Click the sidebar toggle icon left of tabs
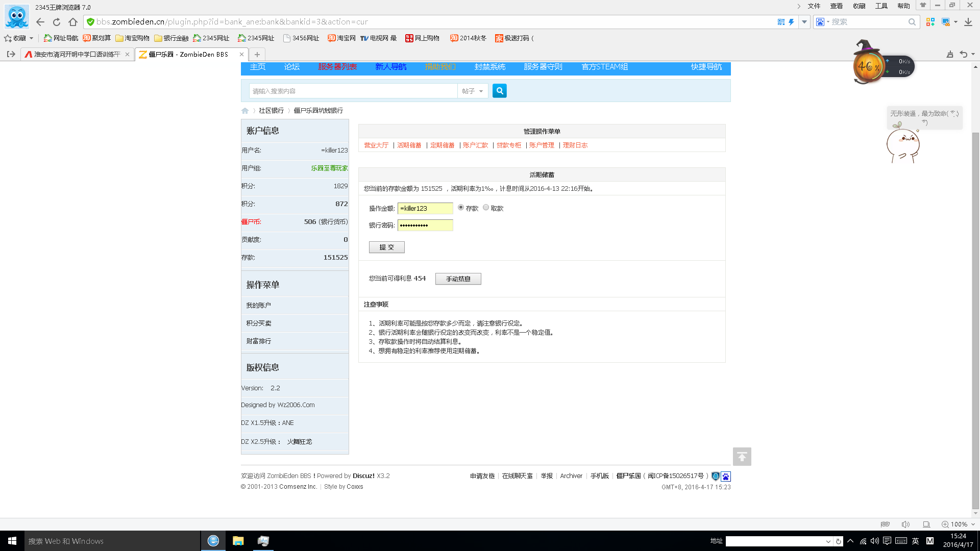Image resolution: width=980 pixels, height=551 pixels. [11, 54]
